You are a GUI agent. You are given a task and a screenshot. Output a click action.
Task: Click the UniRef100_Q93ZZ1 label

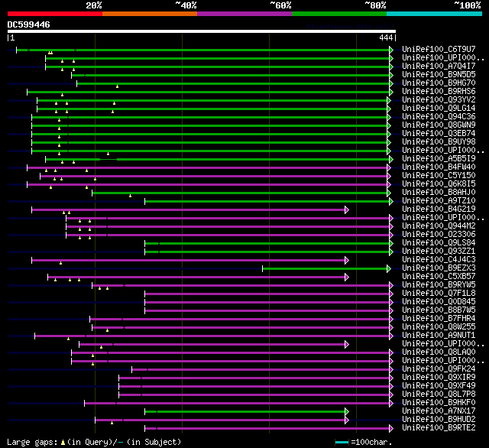(x=439, y=252)
